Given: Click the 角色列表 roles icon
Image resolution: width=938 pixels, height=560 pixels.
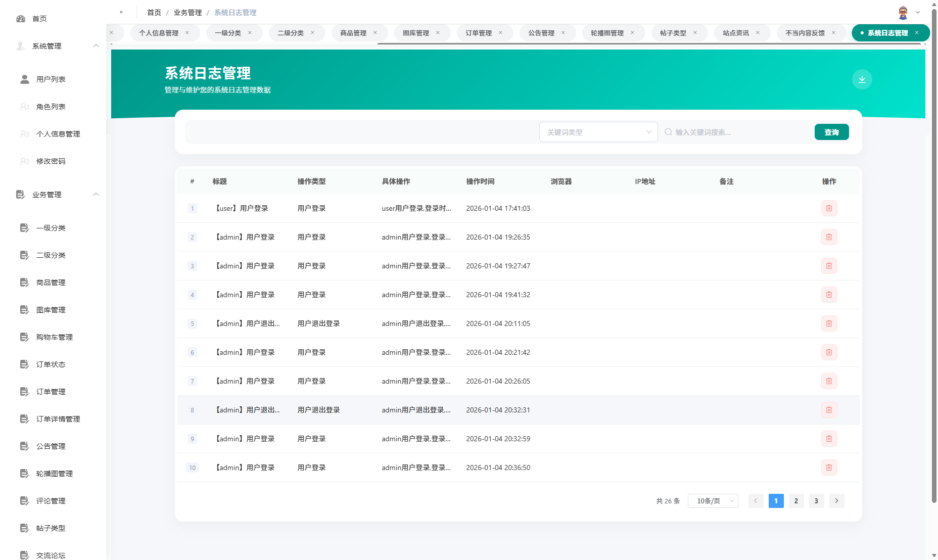Looking at the screenshot, I should (24, 106).
